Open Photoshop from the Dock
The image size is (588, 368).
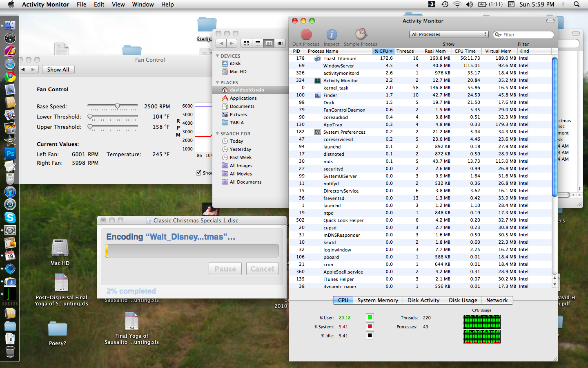pyautogui.click(x=10, y=154)
